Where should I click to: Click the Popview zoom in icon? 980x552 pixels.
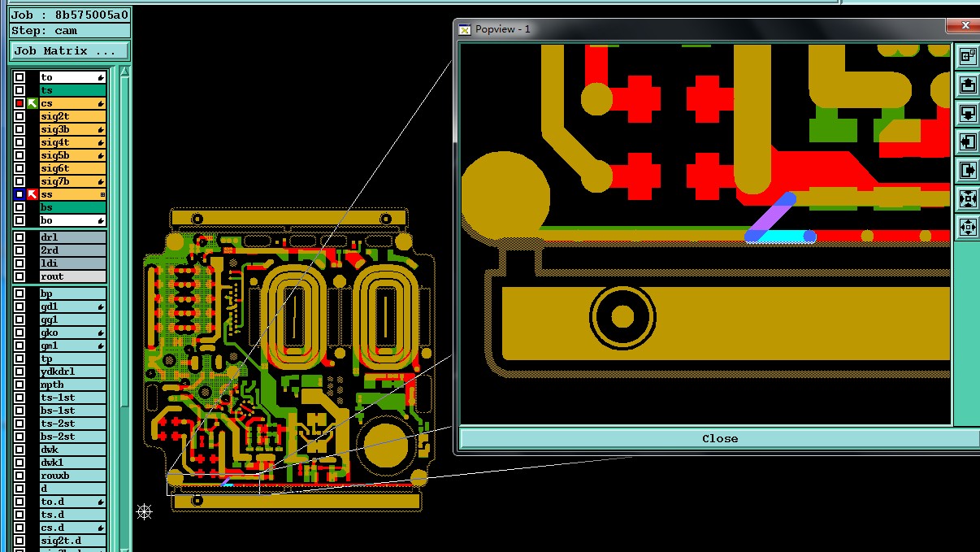[x=967, y=198]
